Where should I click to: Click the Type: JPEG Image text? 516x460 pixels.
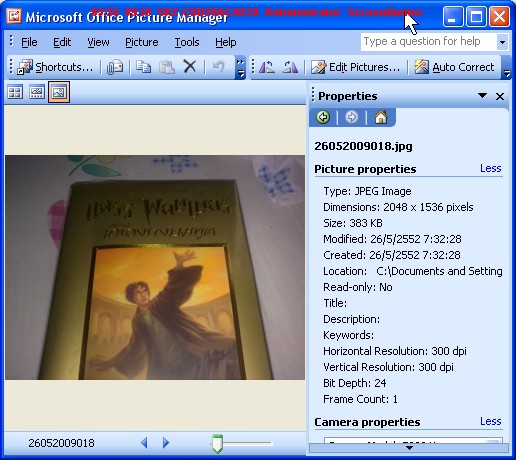[x=367, y=191]
